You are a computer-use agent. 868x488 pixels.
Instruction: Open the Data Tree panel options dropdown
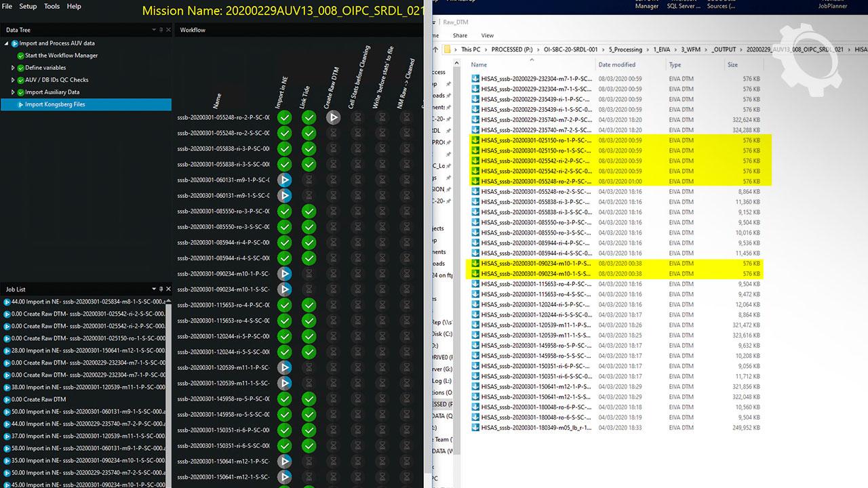click(x=154, y=30)
